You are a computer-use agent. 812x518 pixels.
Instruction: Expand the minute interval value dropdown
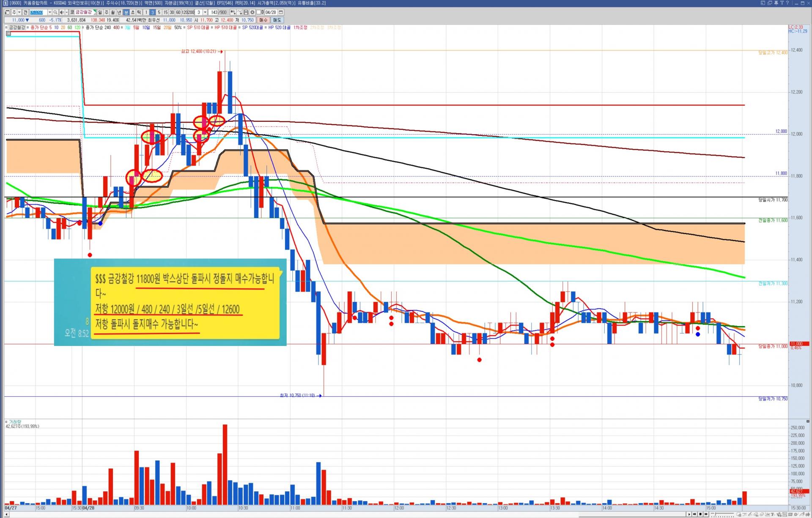click(205, 12)
